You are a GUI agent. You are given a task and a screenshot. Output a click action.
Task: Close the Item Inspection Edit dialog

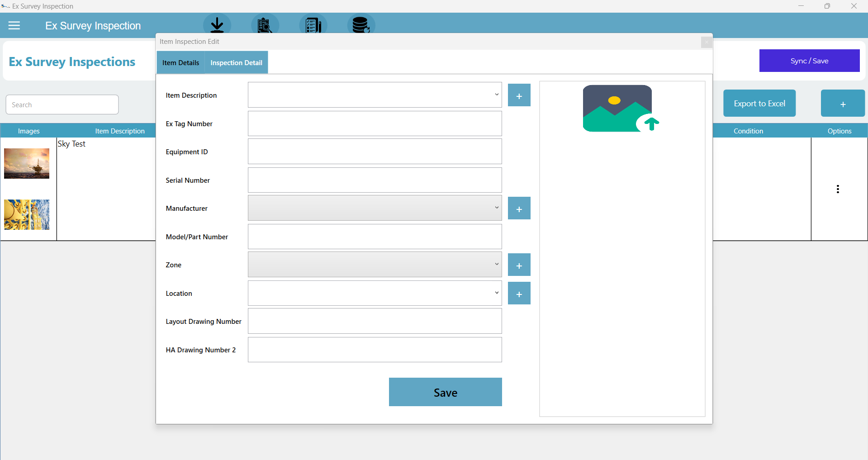706,42
